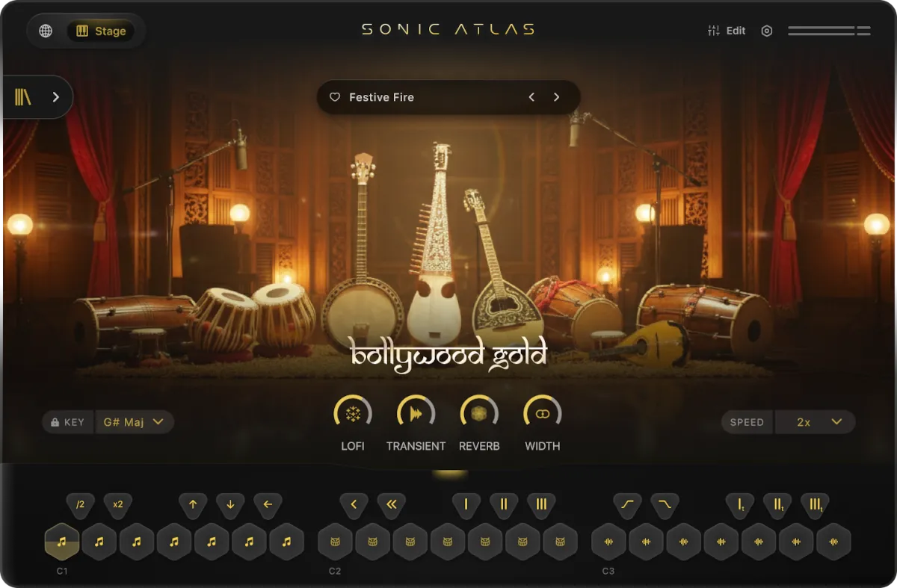
Task: Expand the library panel with right chevron
Action: 55,97
